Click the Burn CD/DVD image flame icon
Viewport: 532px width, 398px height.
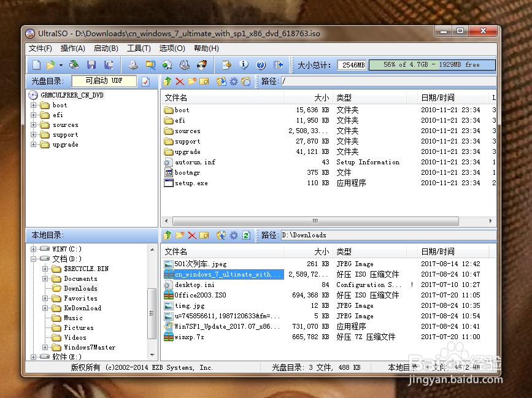[202, 65]
